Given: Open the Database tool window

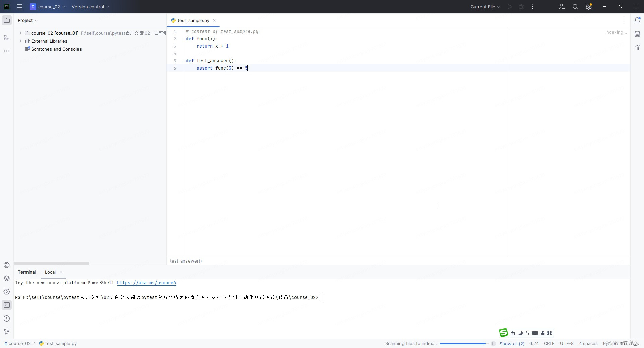Looking at the screenshot, I should coord(637,34).
